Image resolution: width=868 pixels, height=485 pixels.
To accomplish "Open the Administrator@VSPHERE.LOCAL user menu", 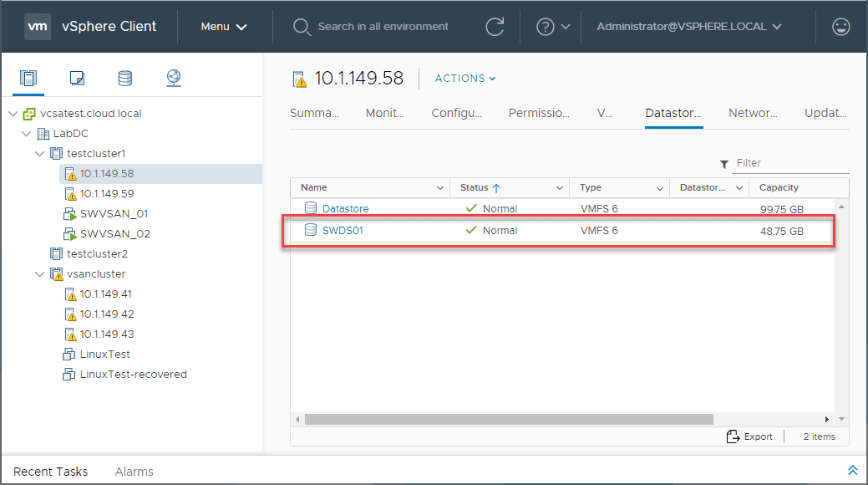I will (x=688, y=27).
